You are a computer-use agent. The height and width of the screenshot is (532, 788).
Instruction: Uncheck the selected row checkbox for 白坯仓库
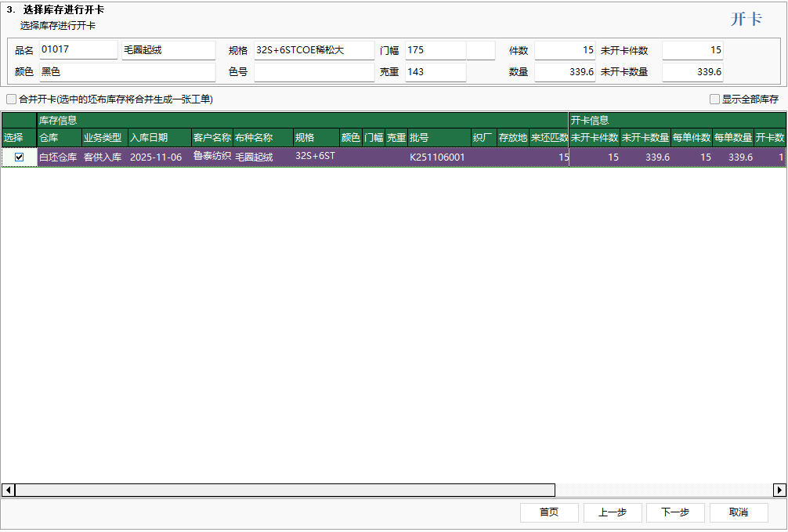[19, 157]
